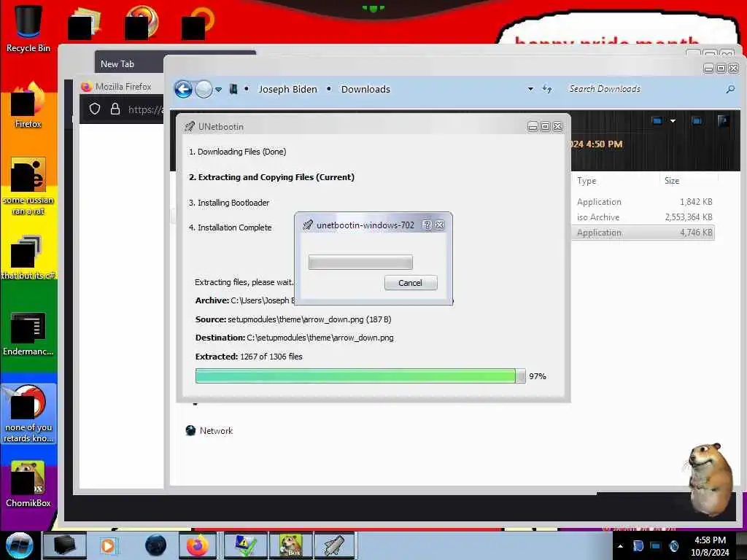Click the Mozilla Firefox title bar icon
The width and height of the screenshot is (747, 560).
86,86
